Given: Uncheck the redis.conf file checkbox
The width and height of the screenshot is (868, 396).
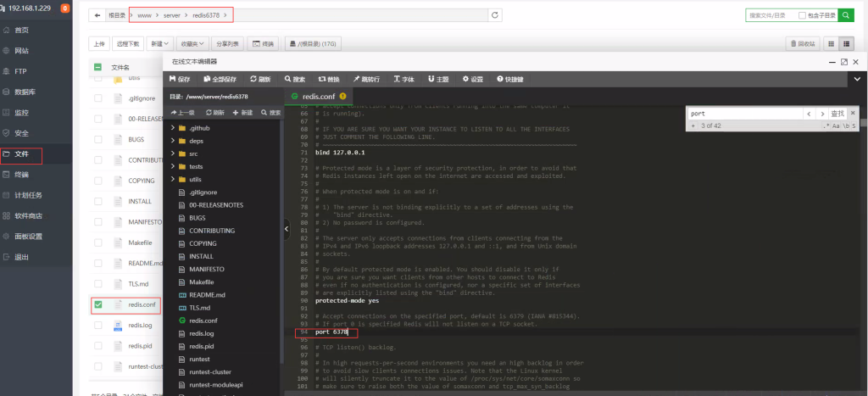Looking at the screenshot, I should pos(97,304).
